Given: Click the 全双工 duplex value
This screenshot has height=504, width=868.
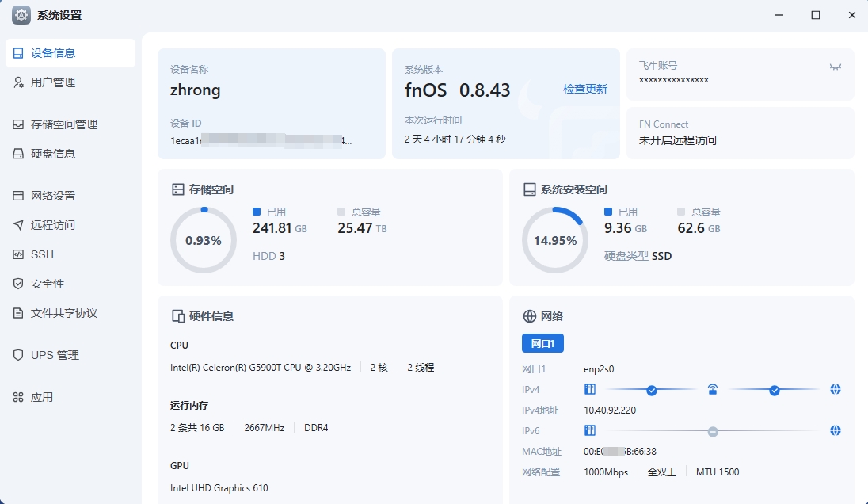Looking at the screenshot, I should [662, 472].
